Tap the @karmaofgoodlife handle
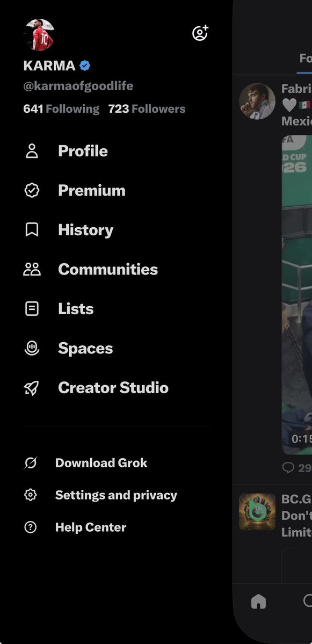The image size is (312, 644). (78, 86)
